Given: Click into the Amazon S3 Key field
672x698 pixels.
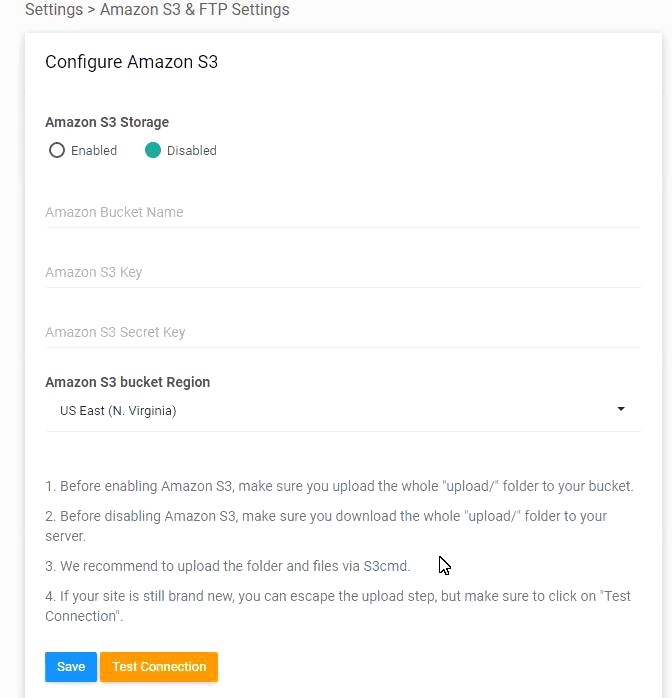Looking at the screenshot, I should (342, 272).
